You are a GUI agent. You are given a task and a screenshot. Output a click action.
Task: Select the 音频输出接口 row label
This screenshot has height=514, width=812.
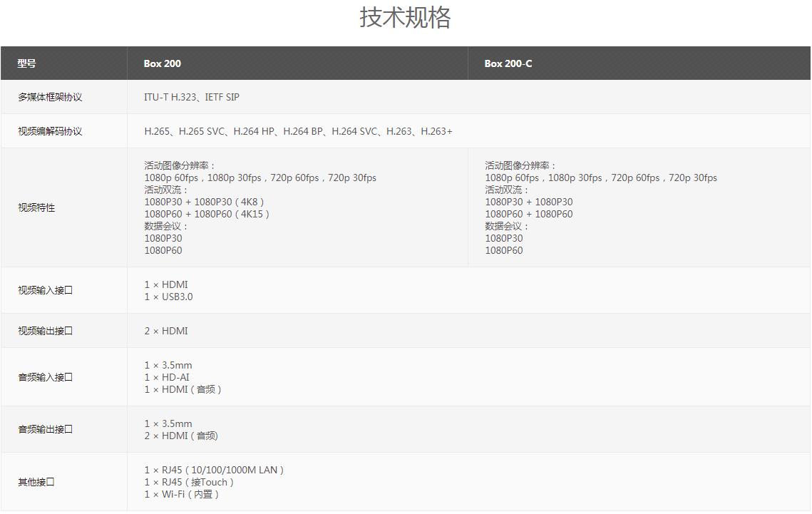(x=46, y=429)
